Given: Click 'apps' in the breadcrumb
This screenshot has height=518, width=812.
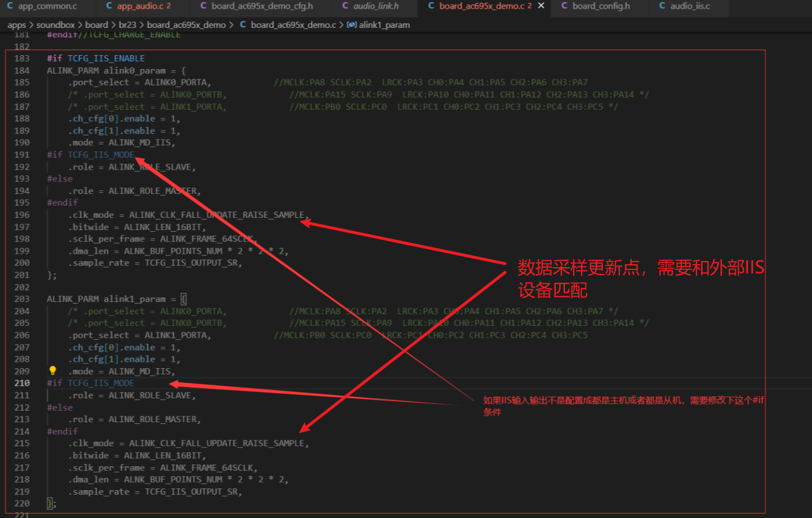Looking at the screenshot, I should pos(17,25).
